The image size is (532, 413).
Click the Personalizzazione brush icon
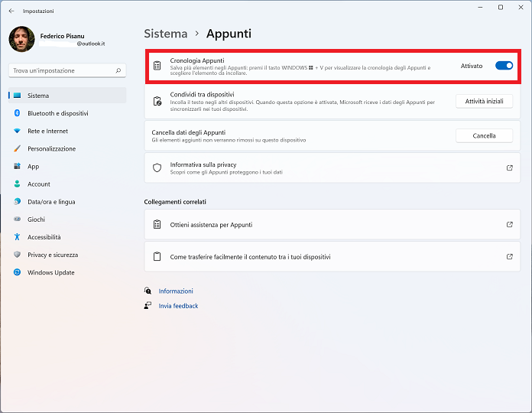tap(17, 148)
